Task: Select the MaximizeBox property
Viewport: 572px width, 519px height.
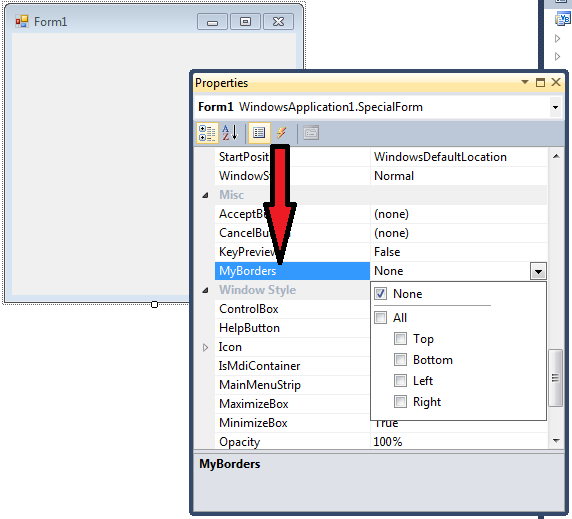Action: click(292, 404)
